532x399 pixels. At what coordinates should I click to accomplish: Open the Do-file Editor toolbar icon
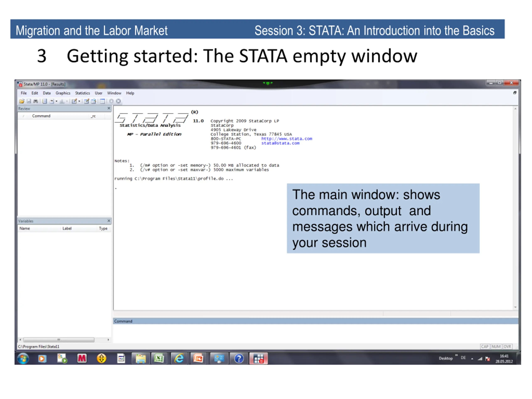[x=74, y=101]
